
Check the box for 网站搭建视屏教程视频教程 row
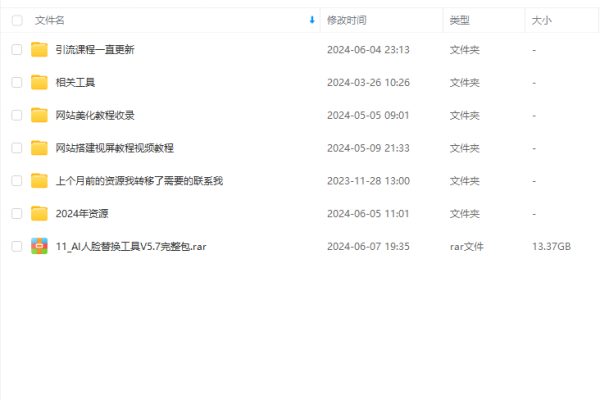(16, 148)
